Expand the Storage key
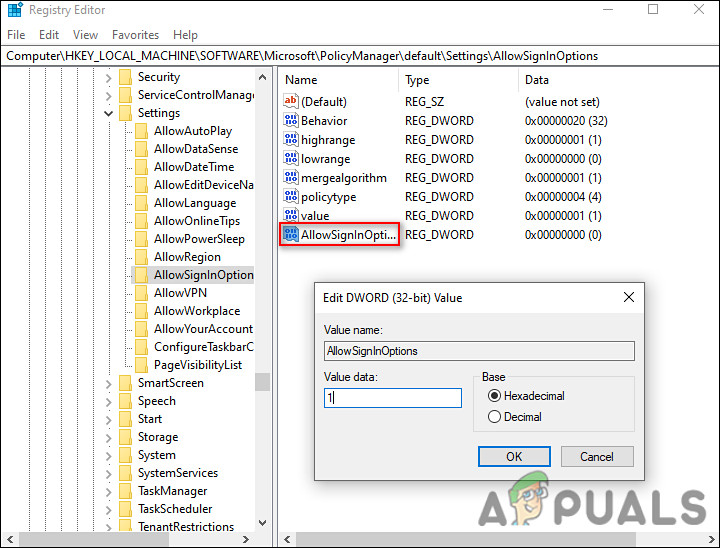 tap(108, 437)
